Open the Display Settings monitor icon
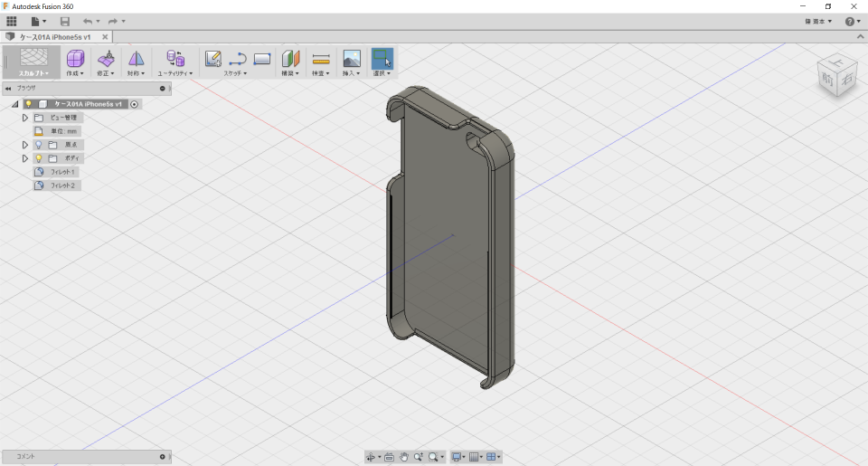The image size is (868, 466). 456,457
